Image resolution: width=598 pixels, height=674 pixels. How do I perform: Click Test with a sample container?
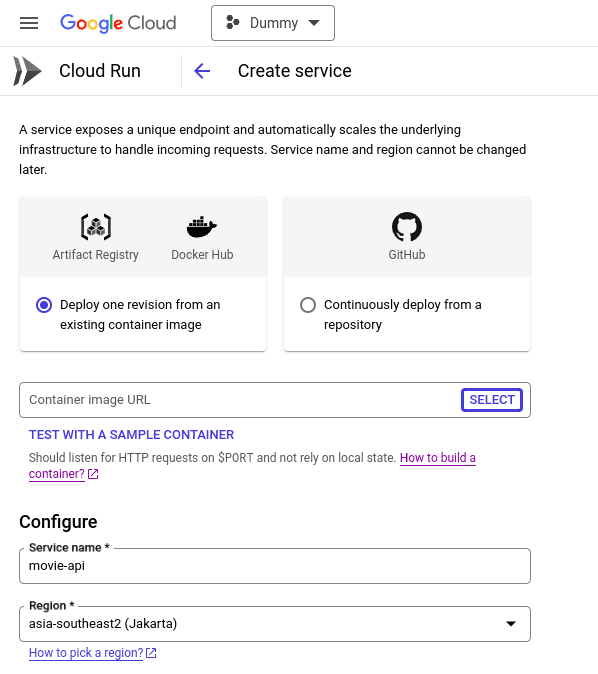click(x=132, y=435)
